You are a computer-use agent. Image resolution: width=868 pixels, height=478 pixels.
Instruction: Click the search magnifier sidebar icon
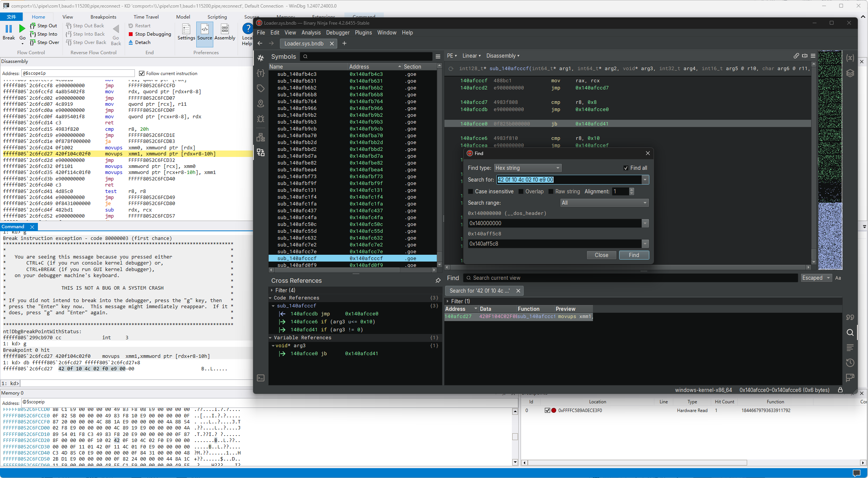[850, 332]
